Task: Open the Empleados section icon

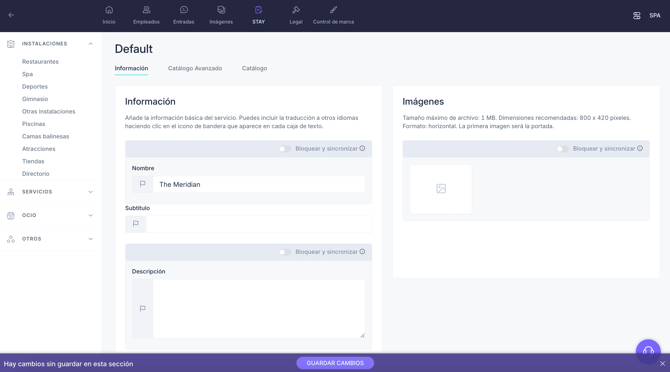Action: [146, 10]
